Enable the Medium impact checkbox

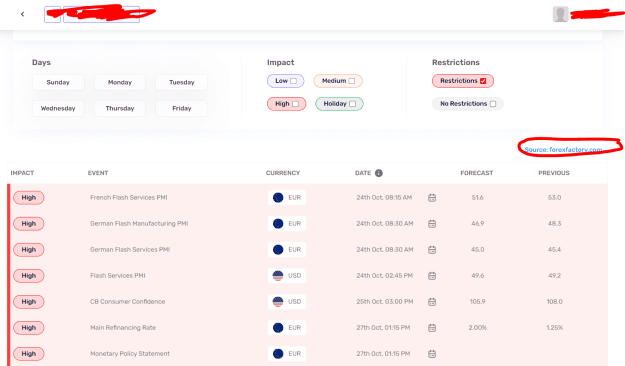pyautogui.click(x=352, y=81)
